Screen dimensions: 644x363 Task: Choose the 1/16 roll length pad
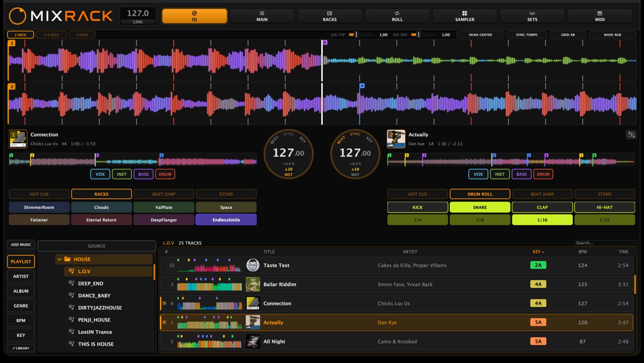542,220
